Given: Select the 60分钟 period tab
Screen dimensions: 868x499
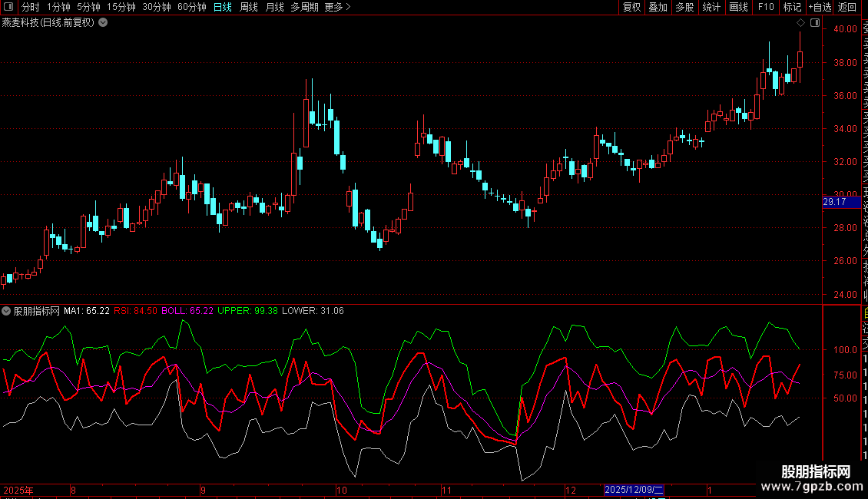Looking at the screenshot, I should (192, 7).
